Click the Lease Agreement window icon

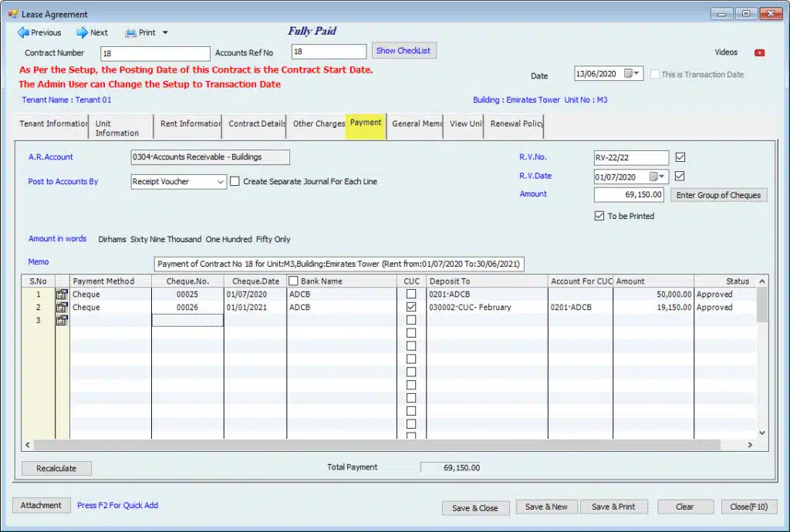[12, 14]
